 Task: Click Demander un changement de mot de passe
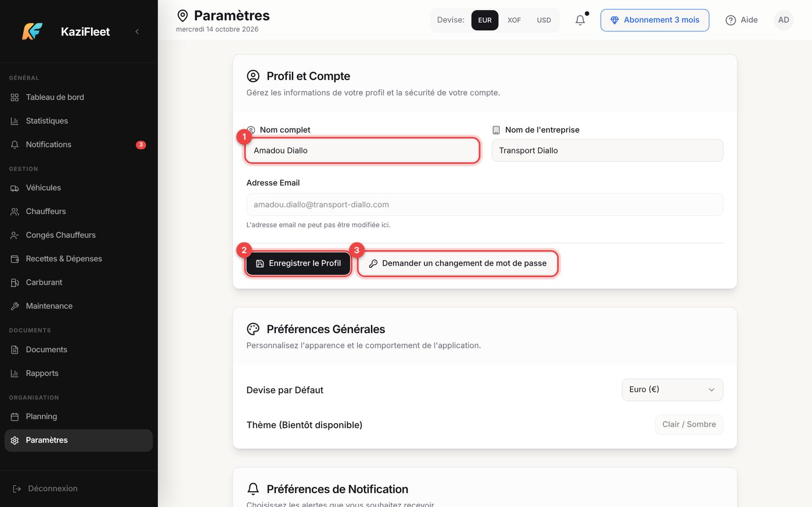pos(458,264)
